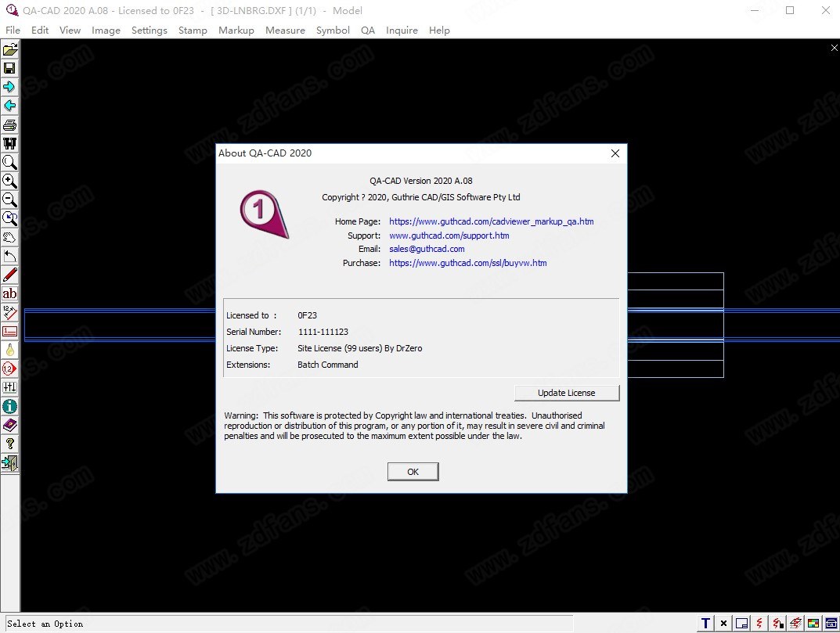Viewport: 840px width, 633px height.
Task: Select the red pencil markup tool
Action: click(x=9, y=275)
